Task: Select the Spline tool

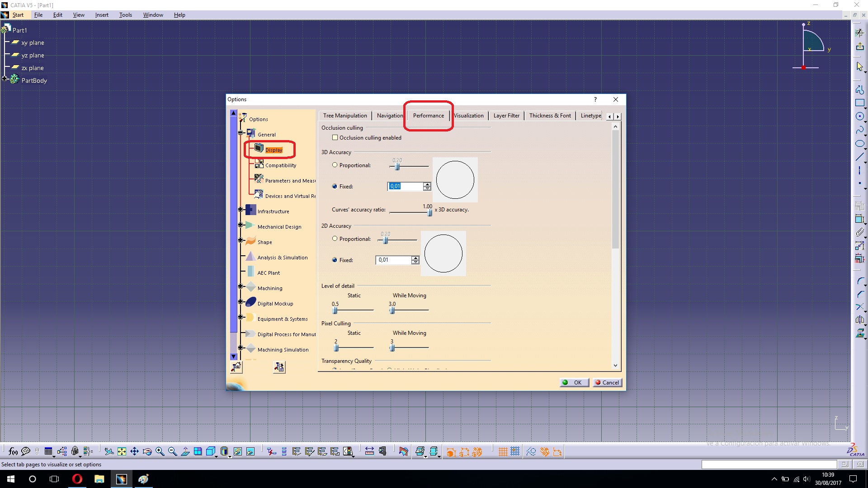Action: click(860, 130)
